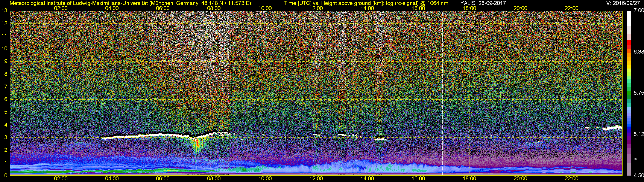Image resolution: width=644 pixels, height=182 pixels.
Task: Select the 11 km height axis label
Action: (x=5, y=36)
